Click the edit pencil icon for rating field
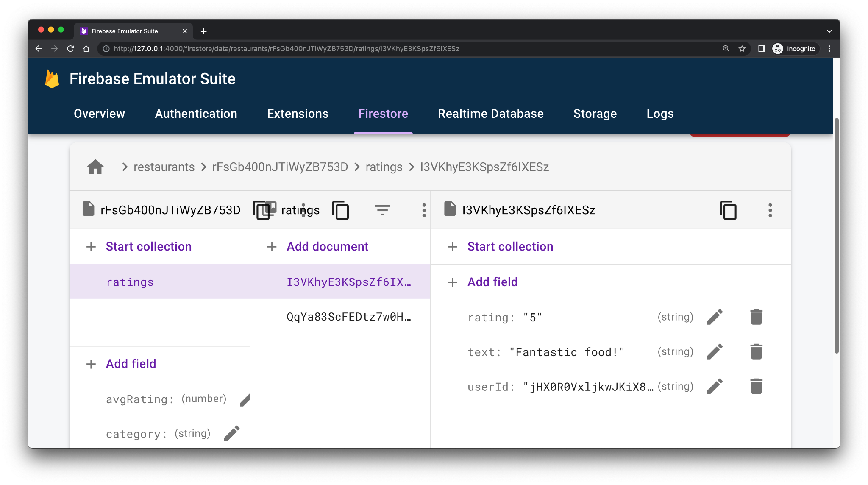 pos(715,317)
